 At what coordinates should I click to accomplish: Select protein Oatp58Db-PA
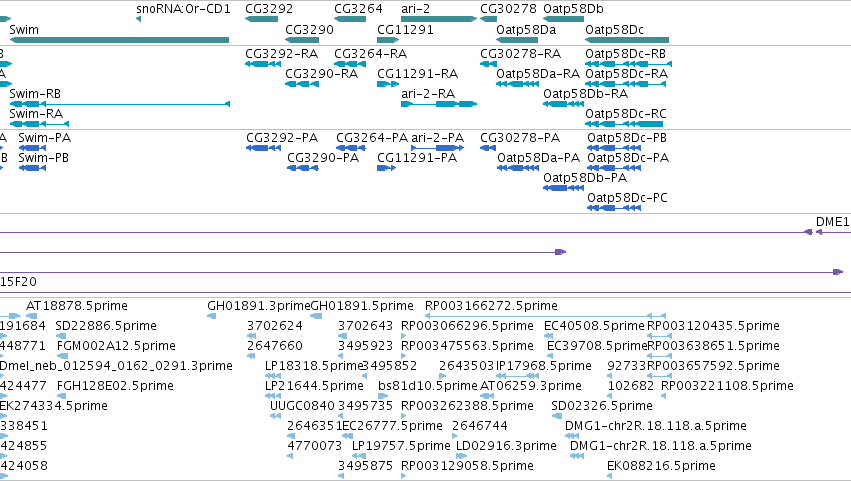(x=563, y=188)
